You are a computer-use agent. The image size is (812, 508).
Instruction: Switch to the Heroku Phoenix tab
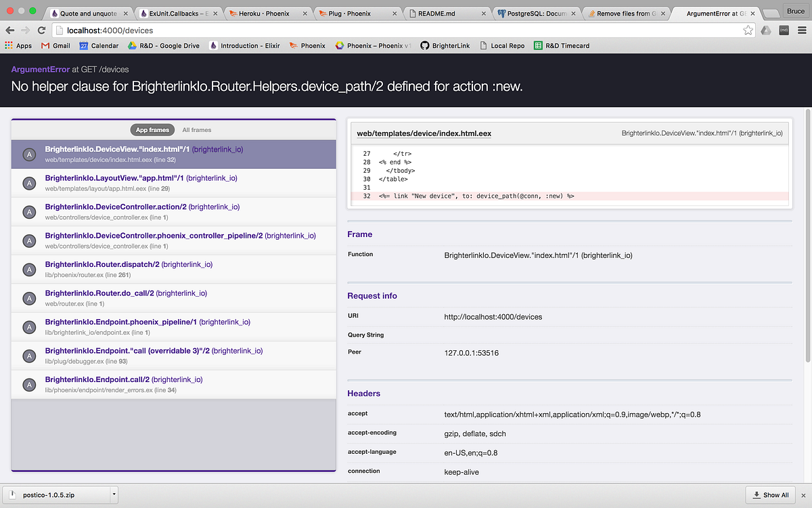point(259,12)
